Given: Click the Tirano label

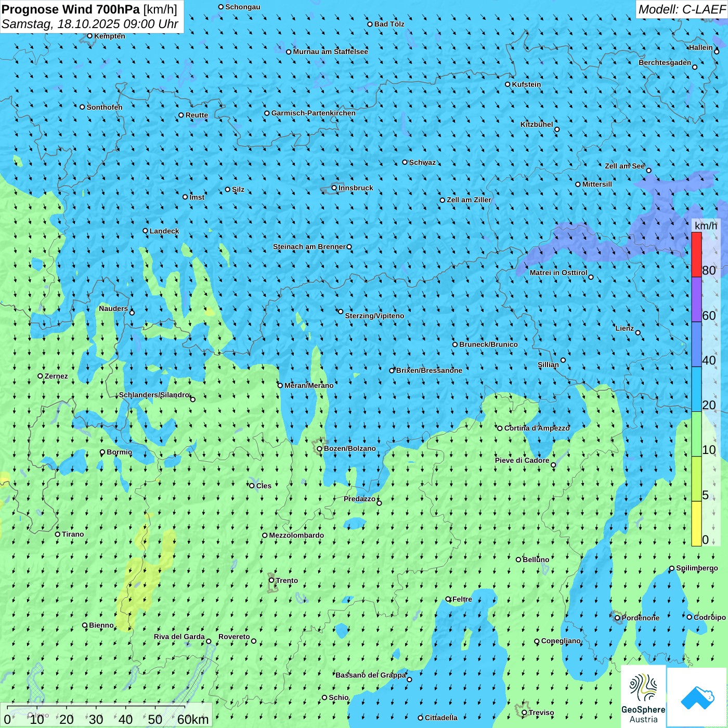Looking at the screenshot, I should point(73,534).
